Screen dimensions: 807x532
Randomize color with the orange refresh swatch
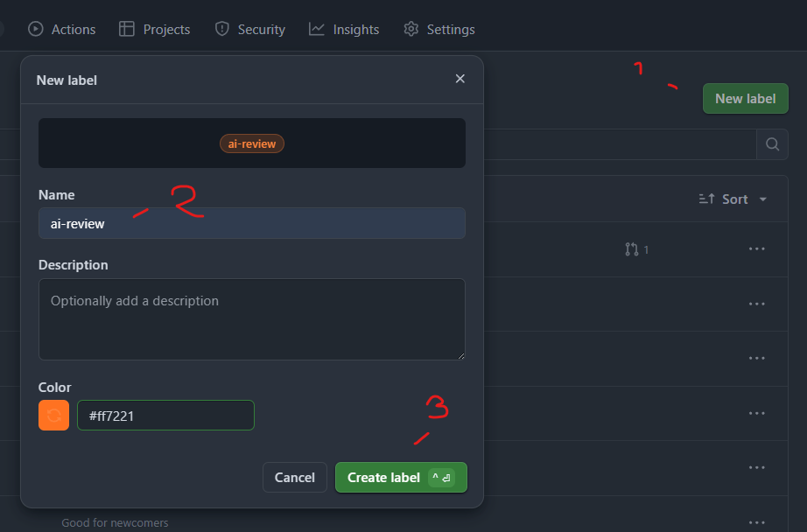point(53,416)
